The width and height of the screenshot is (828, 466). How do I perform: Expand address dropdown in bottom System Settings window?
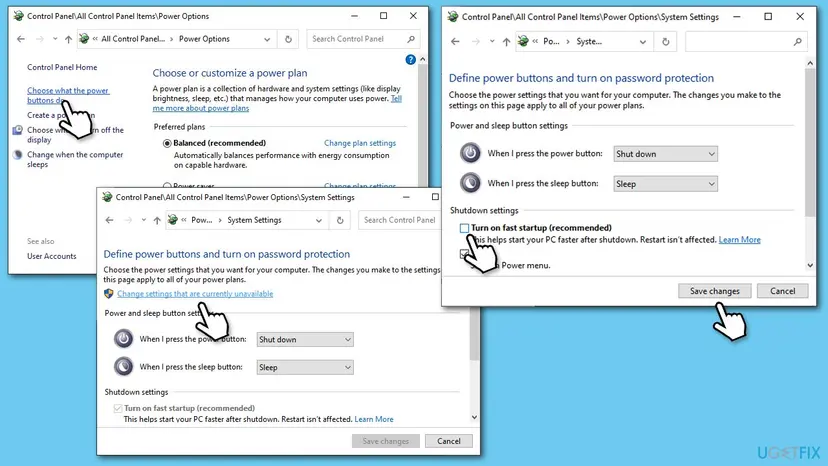(x=318, y=220)
